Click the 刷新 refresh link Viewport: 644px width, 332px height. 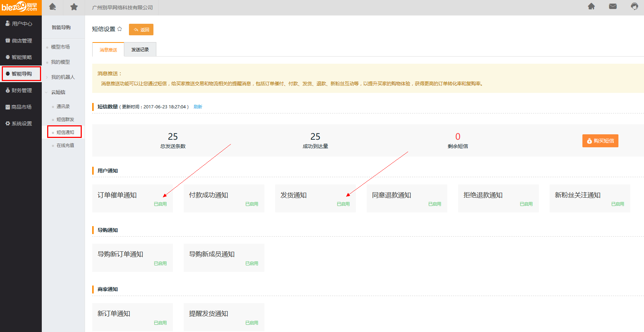[x=198, y=107]
